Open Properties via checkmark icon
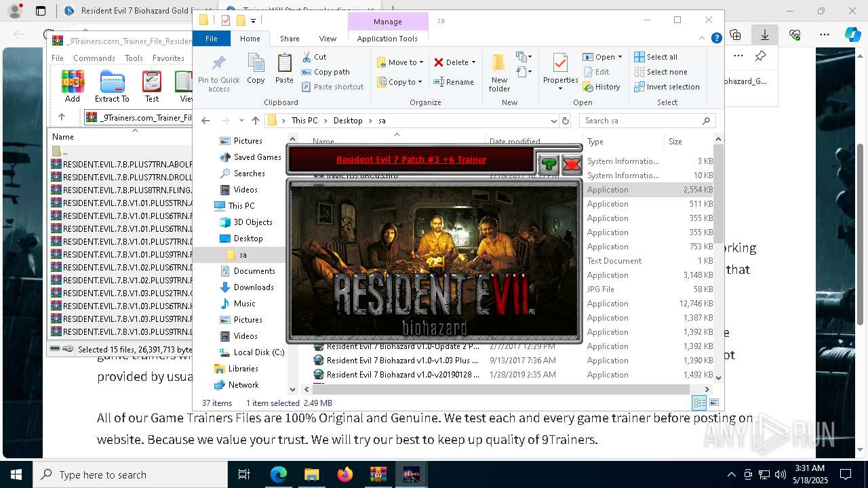 (560, 64)
